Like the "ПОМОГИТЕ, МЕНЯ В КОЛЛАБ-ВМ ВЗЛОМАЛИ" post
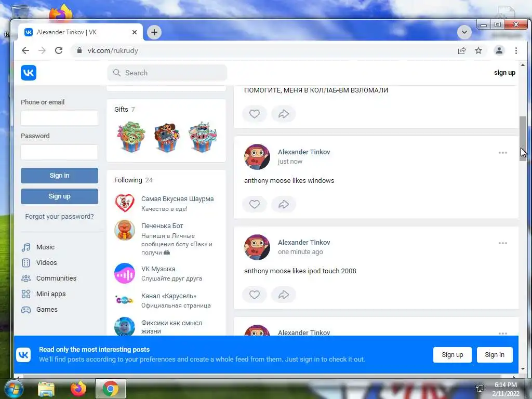The width and height of the screenshot is (532, 399). (x=255, y=114)
